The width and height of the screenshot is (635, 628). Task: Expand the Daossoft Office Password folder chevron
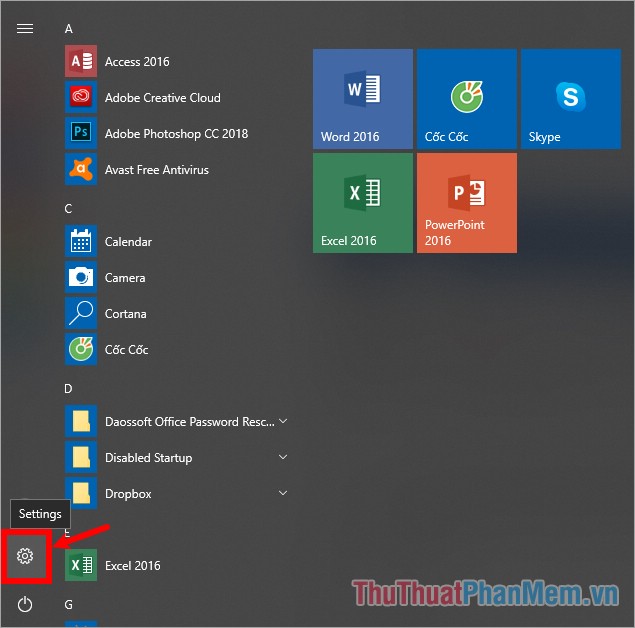point(283,422)
